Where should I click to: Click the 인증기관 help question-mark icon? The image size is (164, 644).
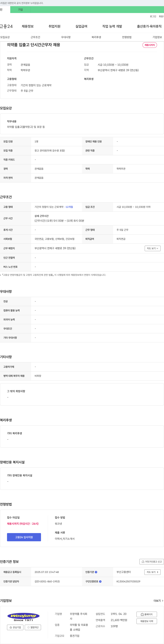tap(96, 572)
